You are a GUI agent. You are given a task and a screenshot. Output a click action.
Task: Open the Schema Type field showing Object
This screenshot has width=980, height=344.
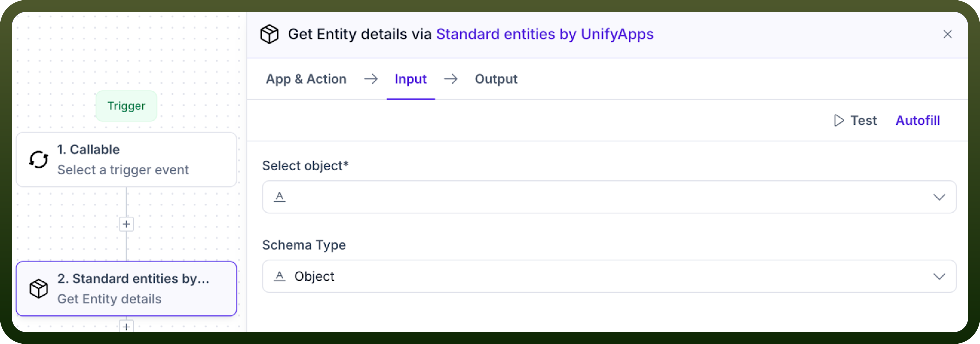[609, 276]
